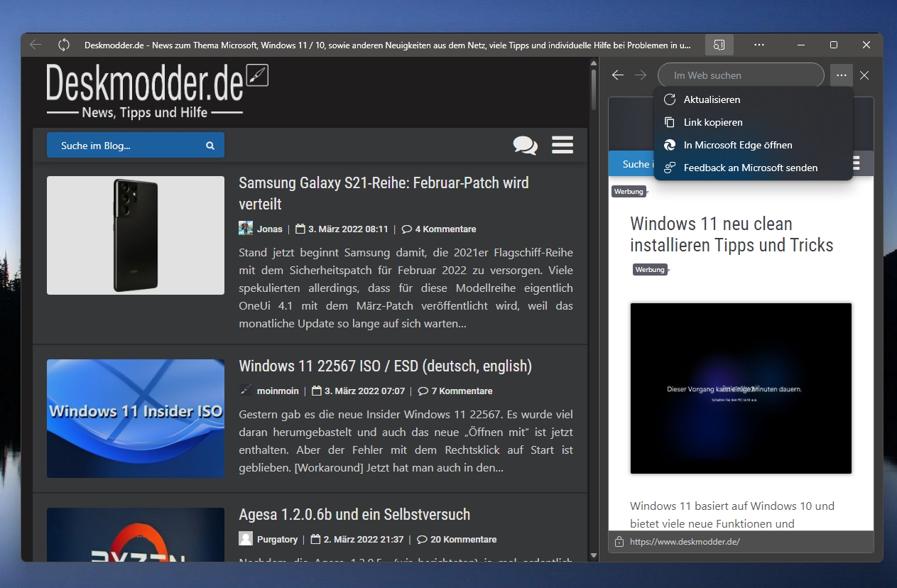Screen dimensions: 897x588
Task: Focus the Im Web suchen field in the sidebar
Action: coord(741,75)
